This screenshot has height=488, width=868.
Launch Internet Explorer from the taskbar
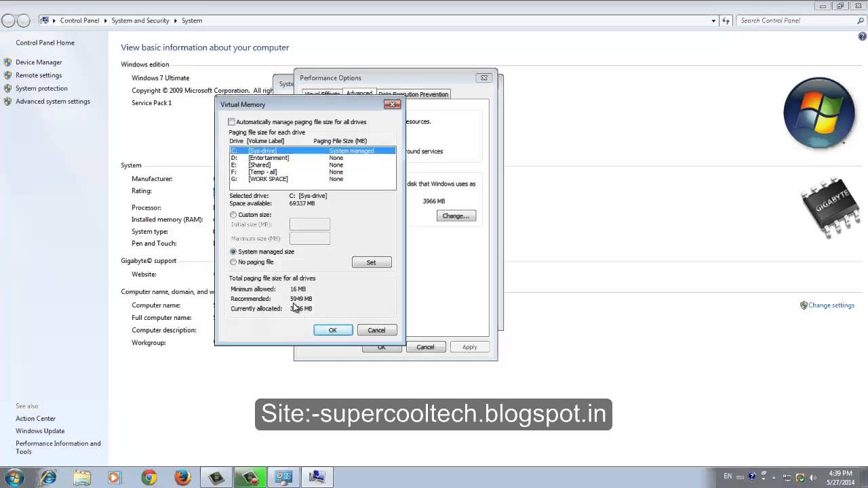tap(48, 477)
